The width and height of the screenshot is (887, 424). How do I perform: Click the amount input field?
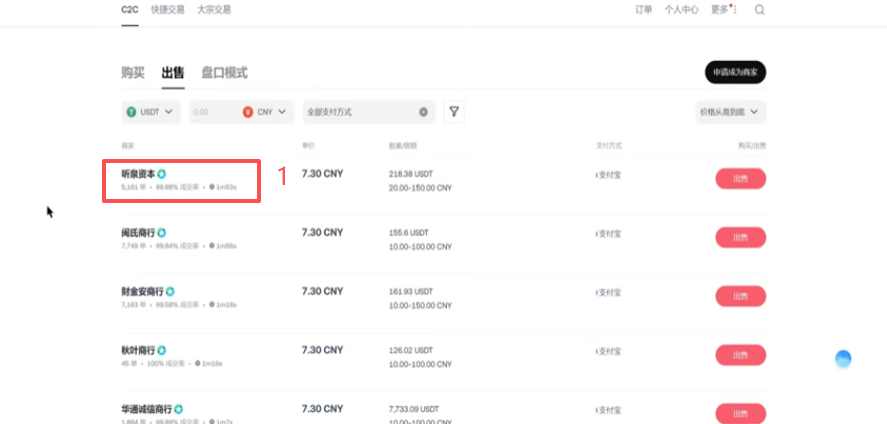tap(215, 112)
